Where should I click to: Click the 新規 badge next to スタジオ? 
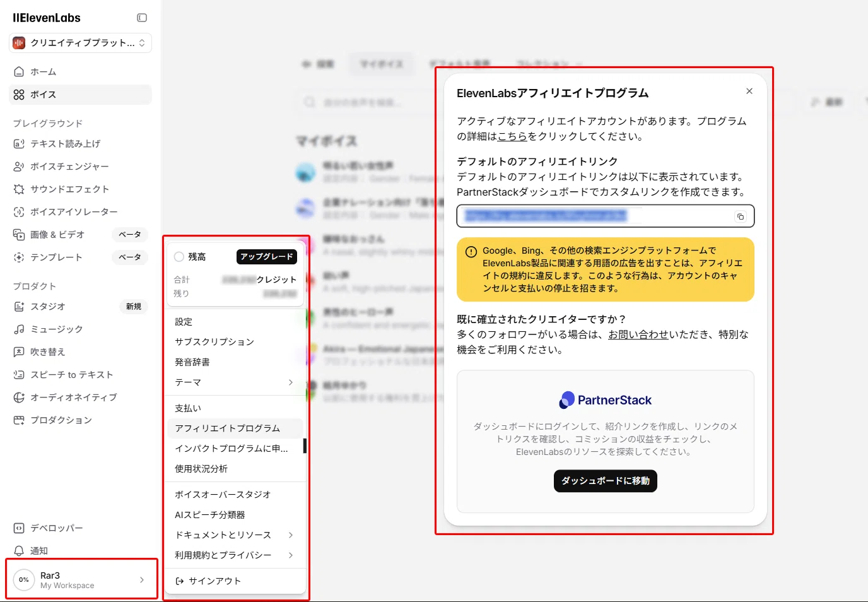pos(134,307)
